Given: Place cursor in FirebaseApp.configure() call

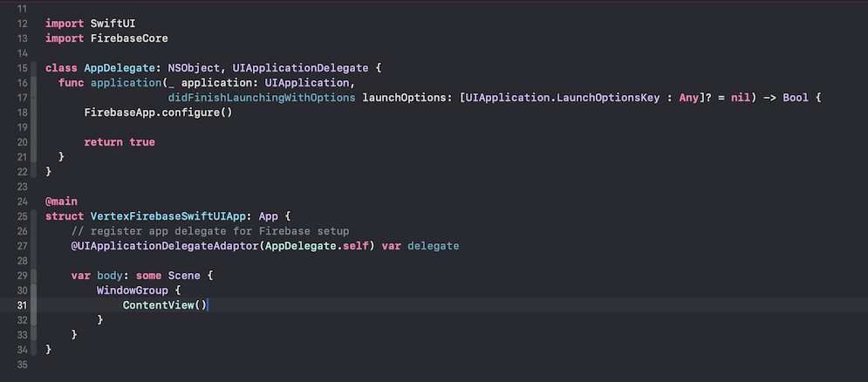Looking at the screenshot, I should click(158, 113).
